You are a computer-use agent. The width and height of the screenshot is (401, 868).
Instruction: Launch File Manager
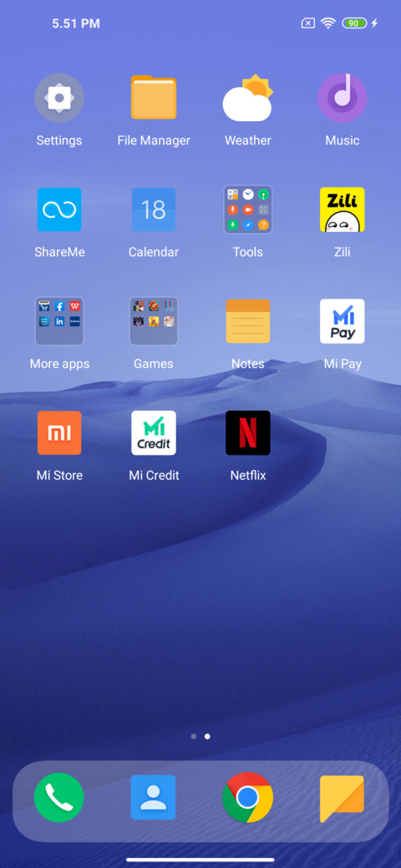[154, 98]
